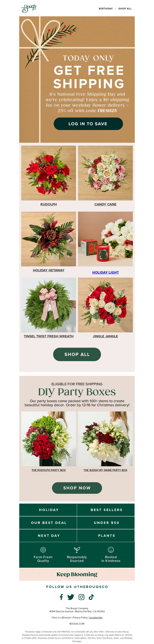Open The Sleigh My Name Party Box link
This screenshot has width=154, height=644.
pos(105,470)
